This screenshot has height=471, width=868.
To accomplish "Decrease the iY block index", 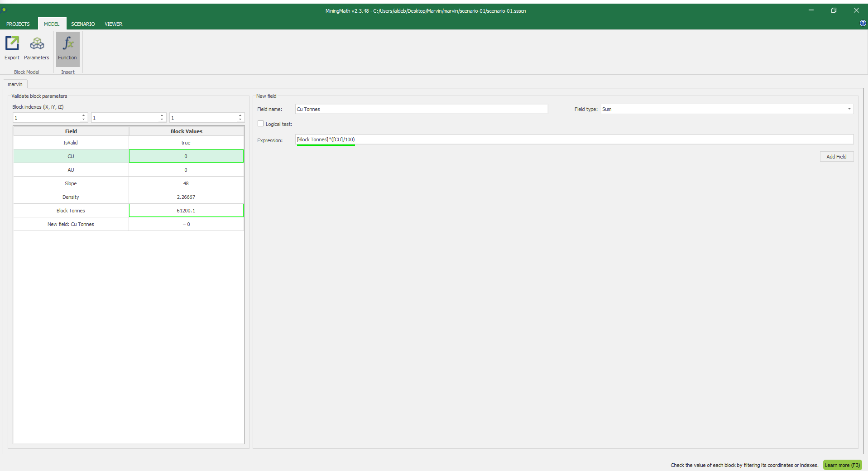I will coord(162,120).
